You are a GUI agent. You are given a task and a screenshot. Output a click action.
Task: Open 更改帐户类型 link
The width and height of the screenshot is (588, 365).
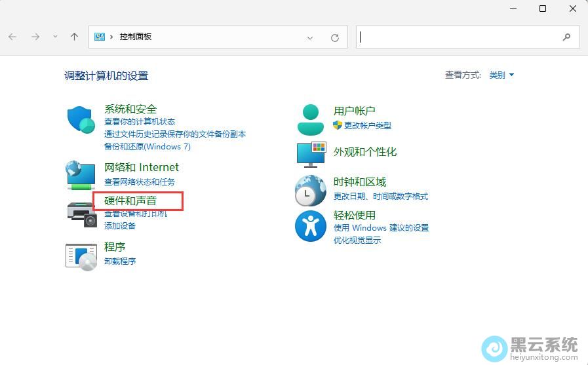coord(367,126)
